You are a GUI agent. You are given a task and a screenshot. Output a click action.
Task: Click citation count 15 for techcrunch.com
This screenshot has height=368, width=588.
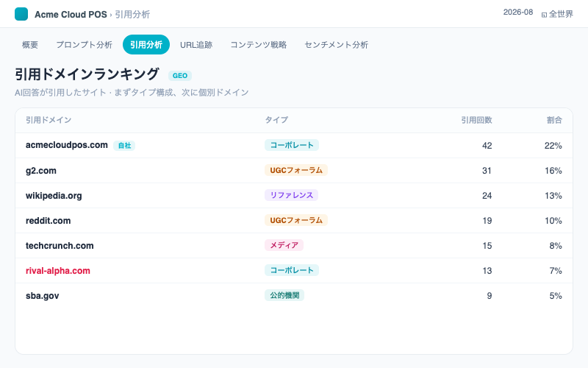point(487,246)
